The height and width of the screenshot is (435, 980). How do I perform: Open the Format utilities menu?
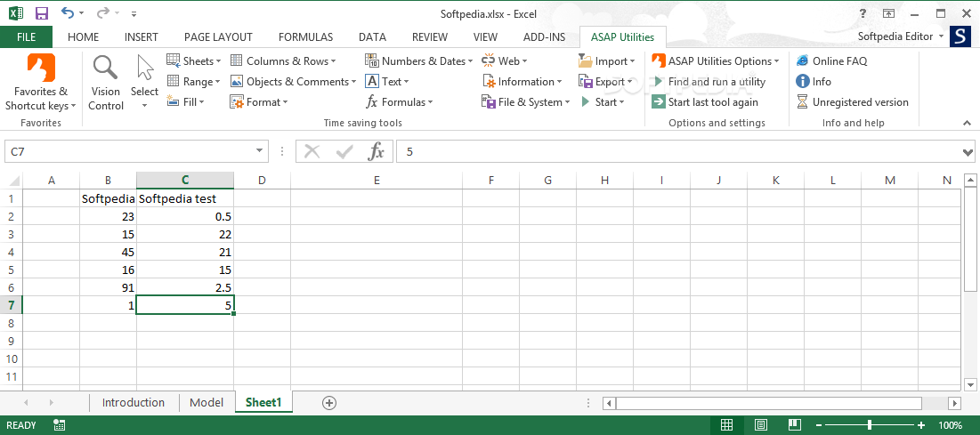click(x=259, y=102)
